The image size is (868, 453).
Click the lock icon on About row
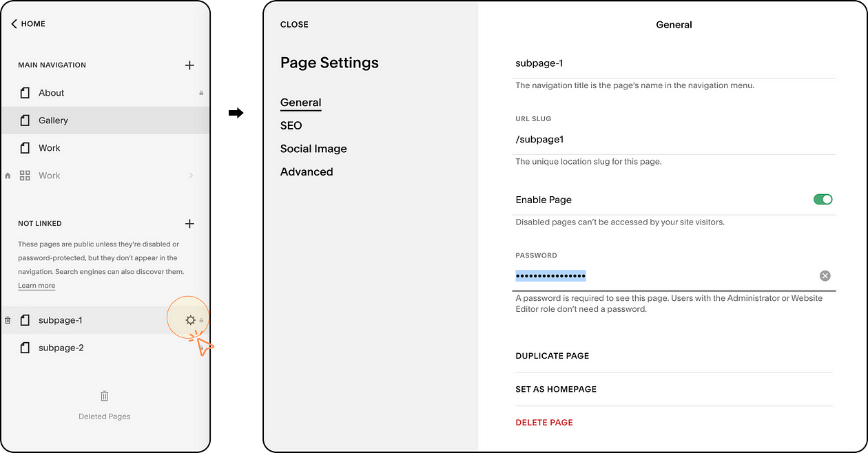coord(201,93)
